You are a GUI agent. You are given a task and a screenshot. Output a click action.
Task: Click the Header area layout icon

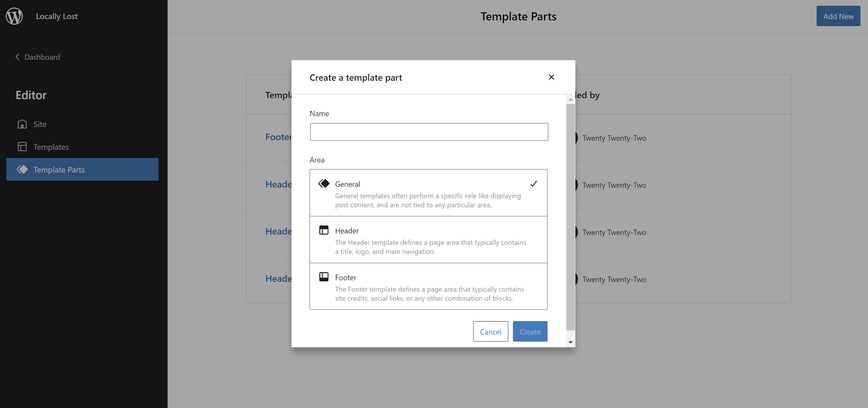tap(324, 230)
